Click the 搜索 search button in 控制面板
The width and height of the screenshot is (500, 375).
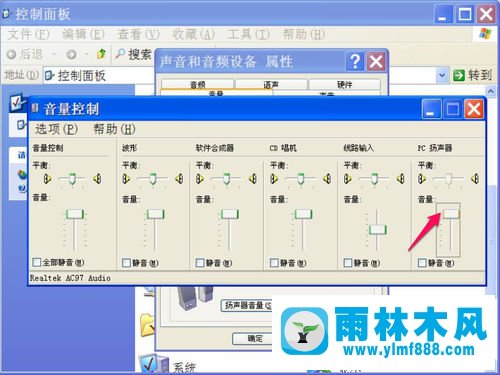click(x=133, y=54)
